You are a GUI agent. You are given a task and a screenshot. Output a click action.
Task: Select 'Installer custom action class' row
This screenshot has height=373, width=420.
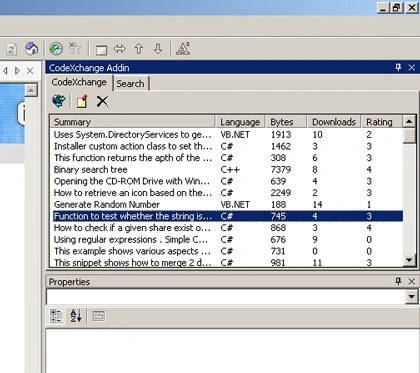pos(227,146)
